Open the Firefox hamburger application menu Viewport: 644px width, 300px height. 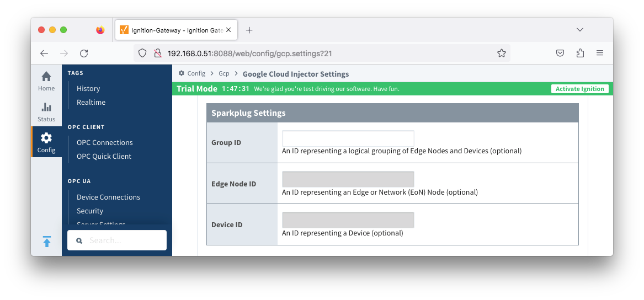(x=600, y=53)
